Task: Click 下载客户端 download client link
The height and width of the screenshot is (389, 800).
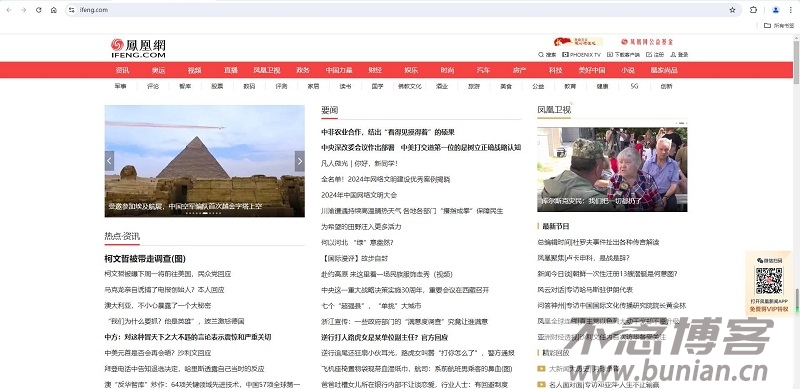Action: (623, 55)
